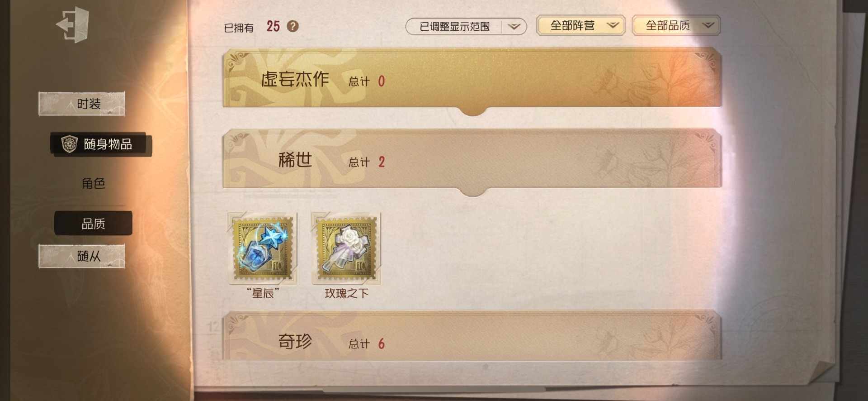The height and width of the screenshot is (401, 868).
Task: Switch to the 时装 tab
Action: [81, 104]
